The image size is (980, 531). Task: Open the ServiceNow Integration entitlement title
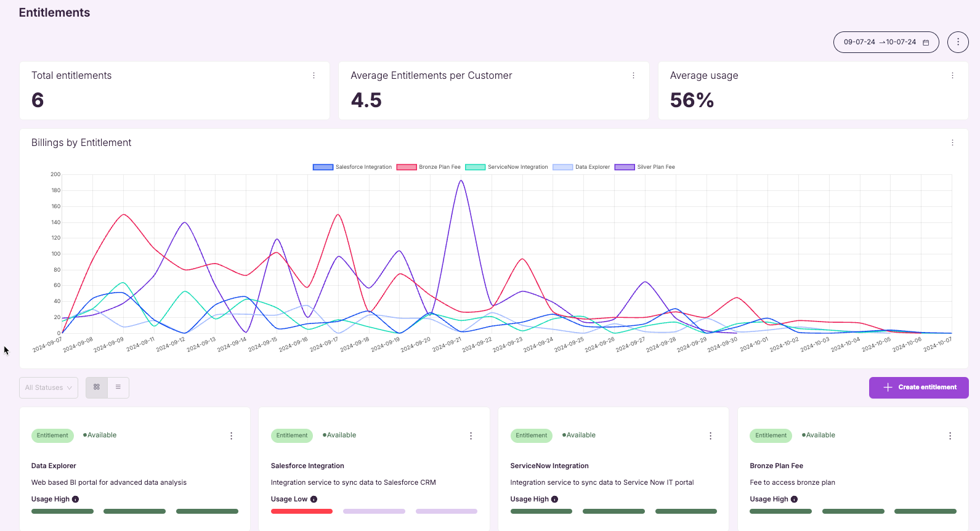click(x=549, y=466)
